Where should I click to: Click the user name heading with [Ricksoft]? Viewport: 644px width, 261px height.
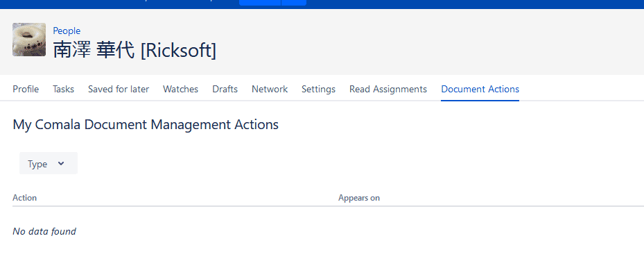[x=134, y=50]
